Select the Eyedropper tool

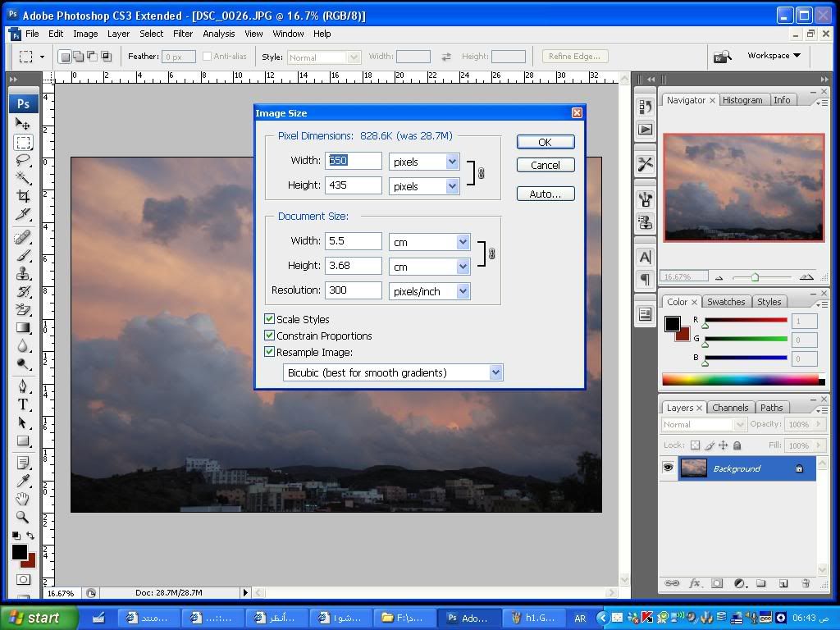(23, 480)
